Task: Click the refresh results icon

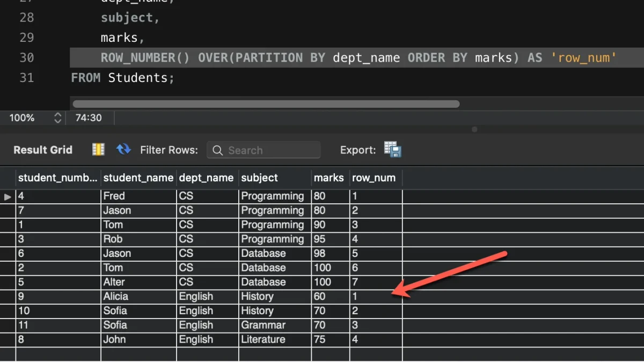Action: coord(123,149)
